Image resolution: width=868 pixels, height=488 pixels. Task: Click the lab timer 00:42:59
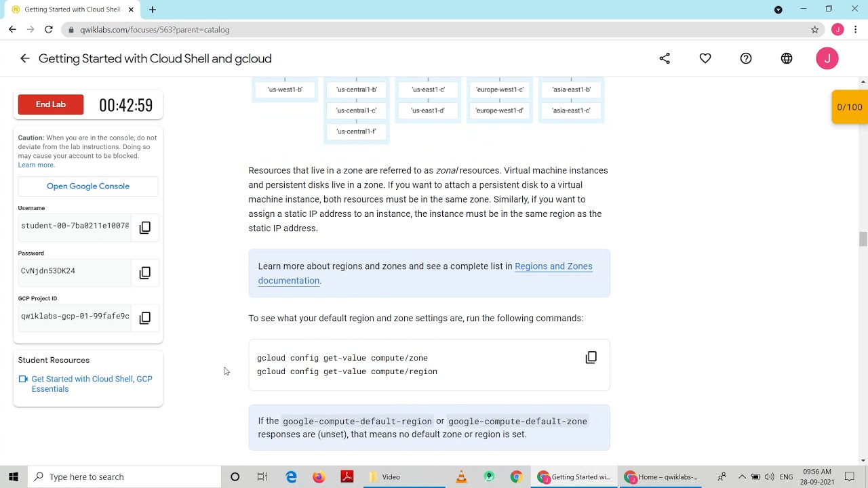pyautogui.click(x=126, y=105)
